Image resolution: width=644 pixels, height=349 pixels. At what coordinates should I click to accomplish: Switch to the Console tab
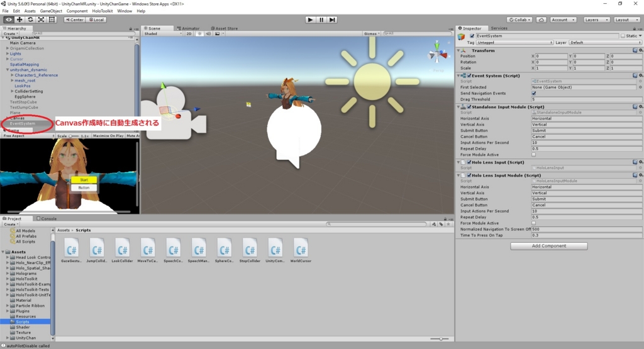[x=47, y=218]
